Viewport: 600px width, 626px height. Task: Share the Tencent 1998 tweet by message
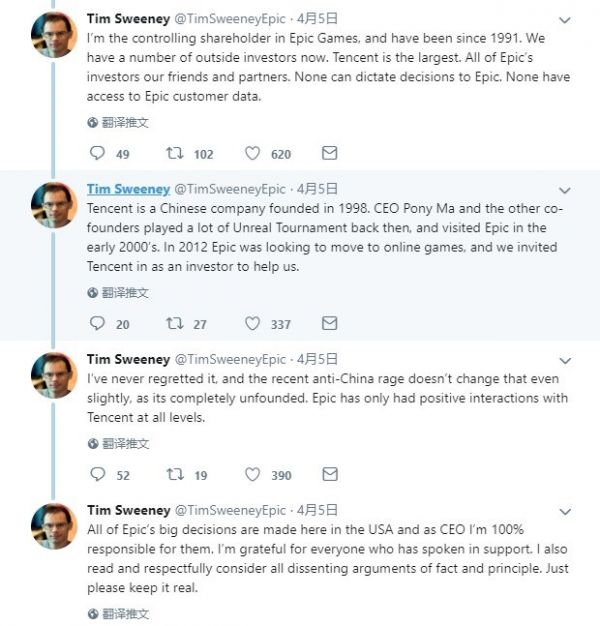click(x=329, y=324)
